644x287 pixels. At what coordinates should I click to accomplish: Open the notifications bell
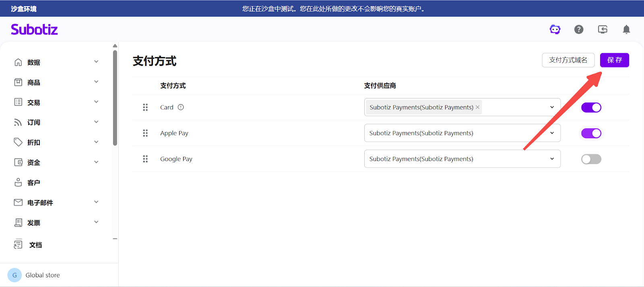626,29
